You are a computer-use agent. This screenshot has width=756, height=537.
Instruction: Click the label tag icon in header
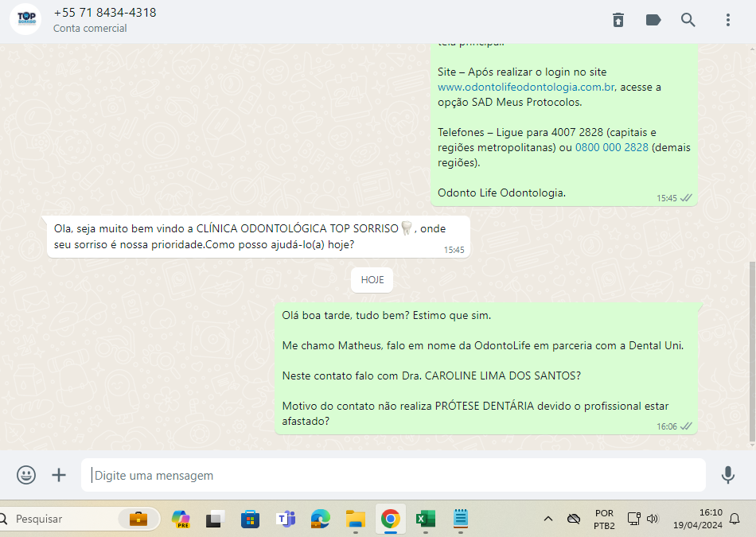click(653, 20)
